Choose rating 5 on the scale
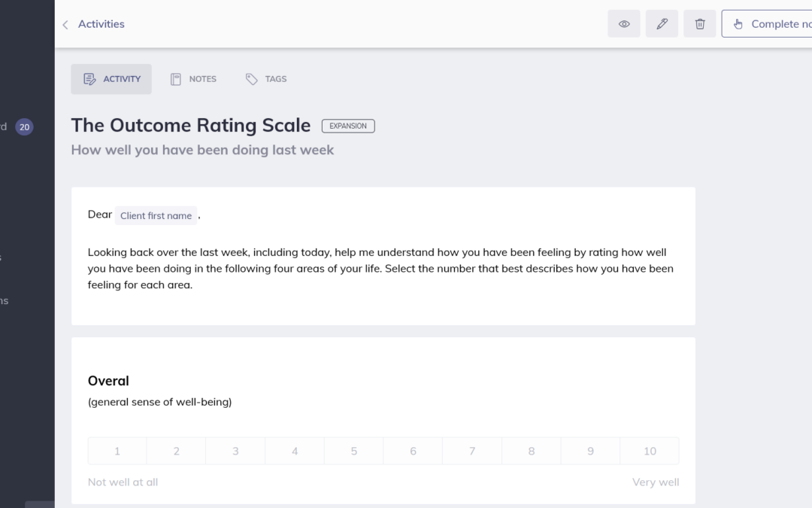The height and width of the screenshot is (508, 812). pyautogui.click(x=354, y=451)
